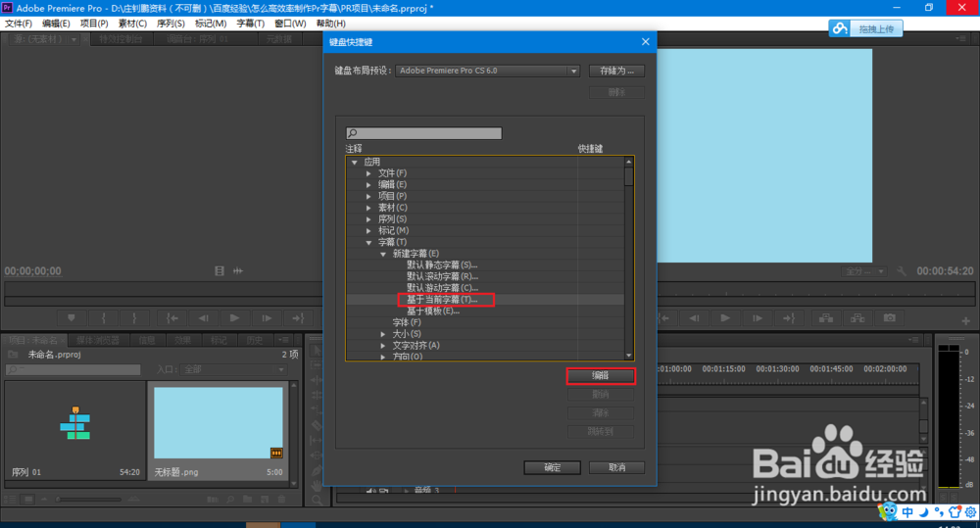Click 确定 to confirm shortcuts
980x528 pixels.
coord(553,467)
